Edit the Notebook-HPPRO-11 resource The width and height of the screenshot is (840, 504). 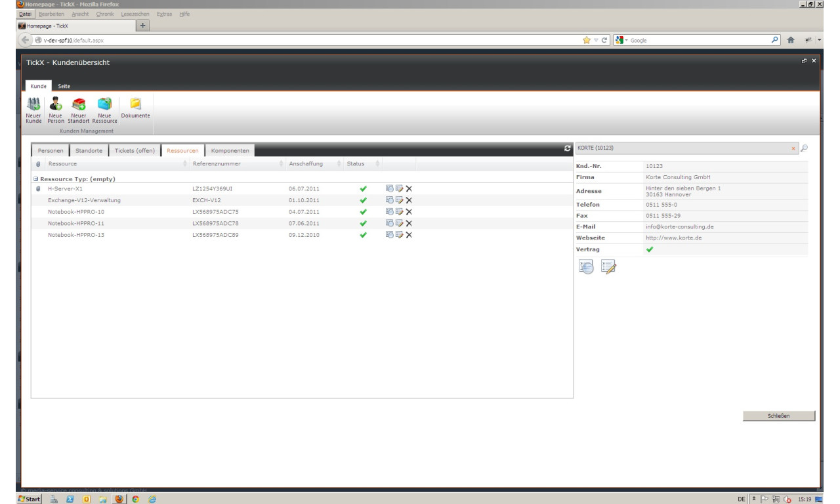(399, 223)
